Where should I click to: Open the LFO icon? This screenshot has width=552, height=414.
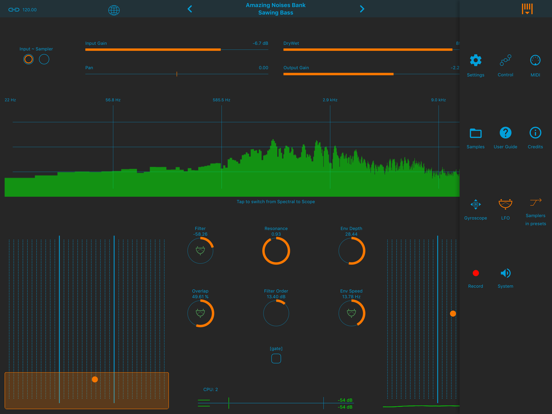tap(505, 204)
